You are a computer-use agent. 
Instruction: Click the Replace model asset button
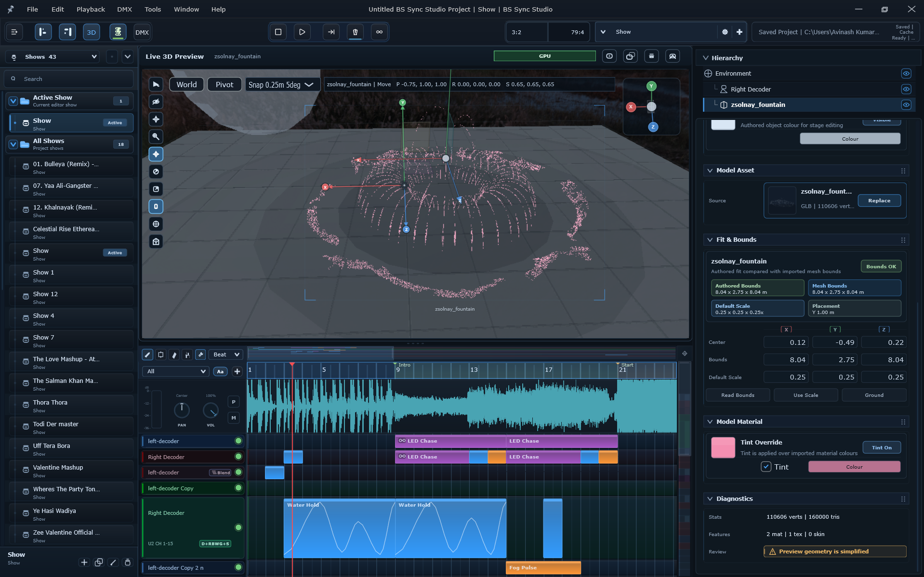coord(879,200)
